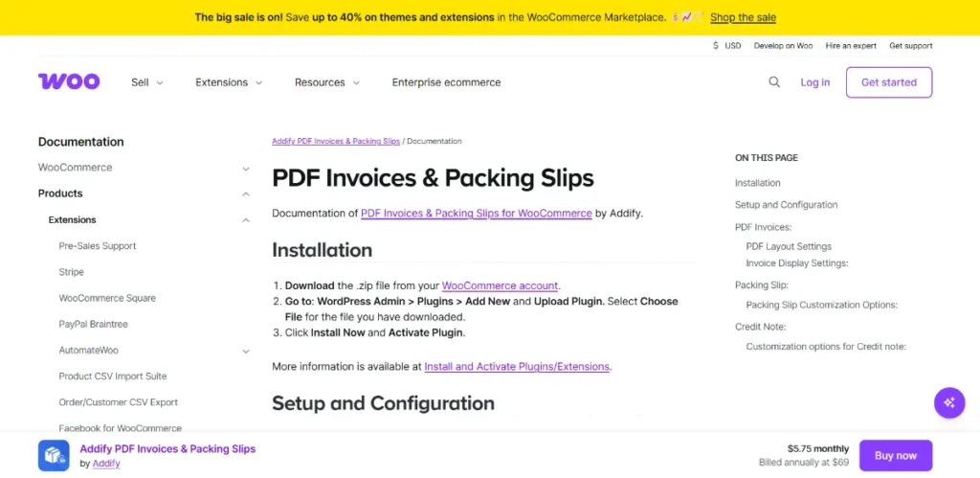Open Addify PDF Invoices & Packing Slips breadcrumb
This screenshot has height=478, width=980.
pos(336,141)
